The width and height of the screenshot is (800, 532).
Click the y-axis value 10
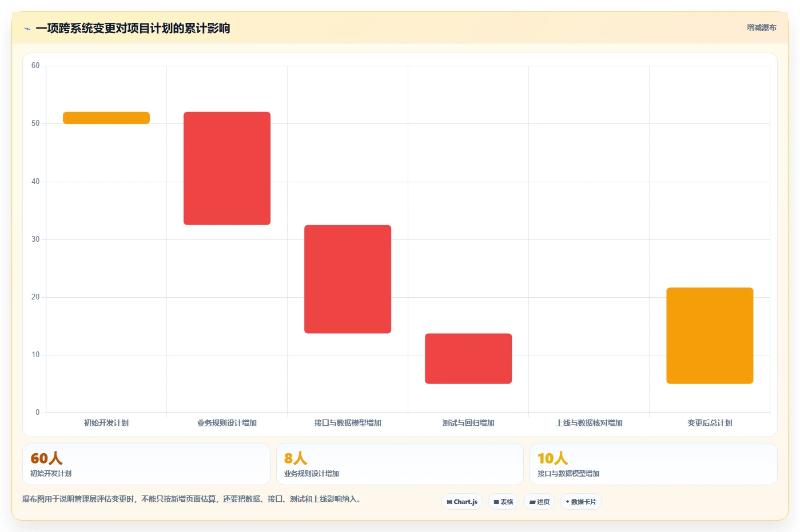click(35, 355)
